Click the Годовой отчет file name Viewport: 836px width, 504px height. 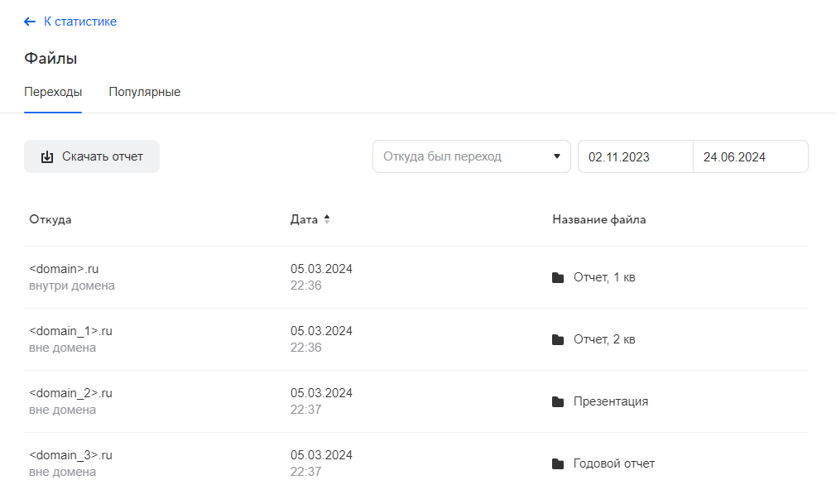(x=614, y=463)
